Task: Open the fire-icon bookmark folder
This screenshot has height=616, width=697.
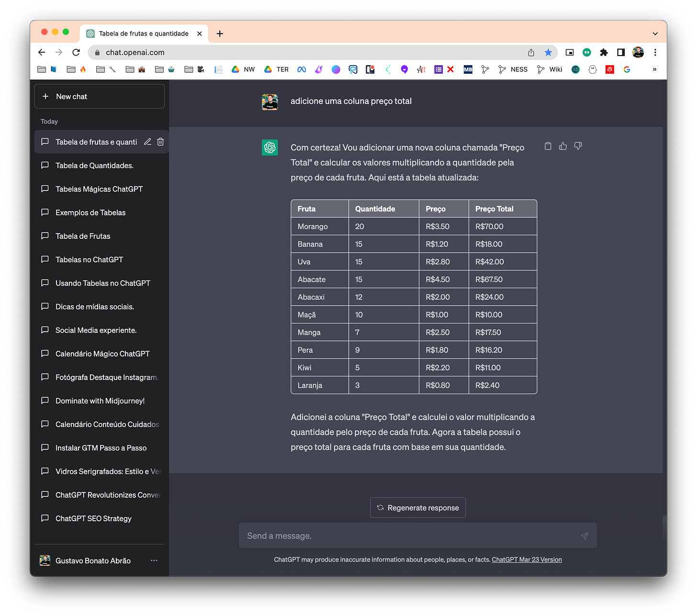Action: (x=77, y=69)
